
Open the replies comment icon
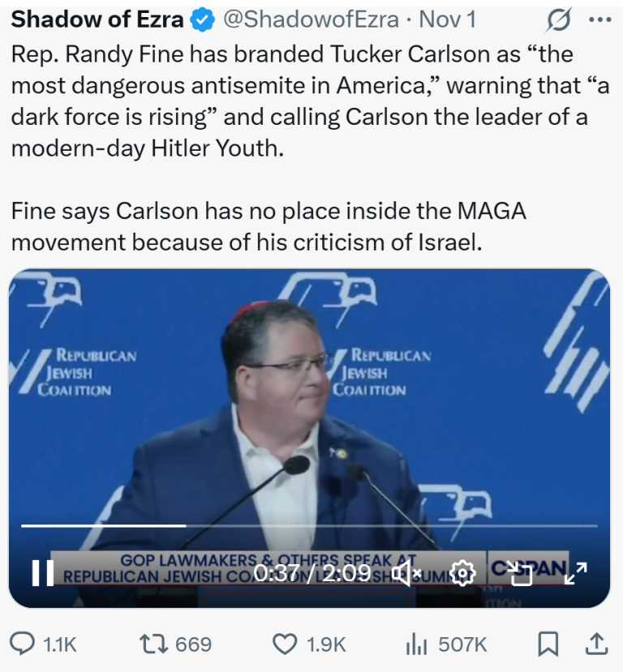click(x=23, y=644)
